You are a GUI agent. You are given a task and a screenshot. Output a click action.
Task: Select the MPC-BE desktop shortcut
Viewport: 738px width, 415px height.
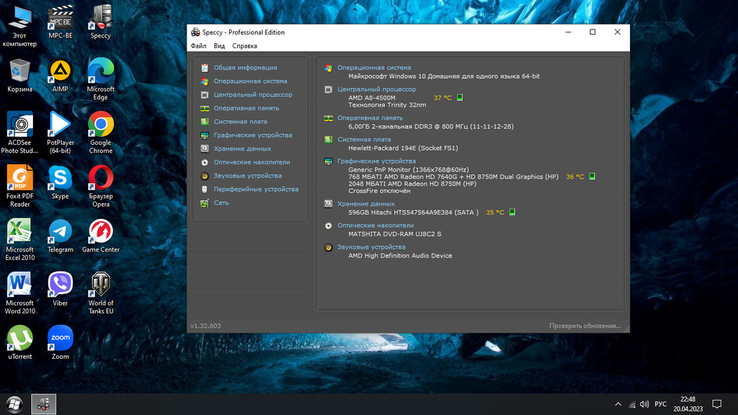[x=60, y=22]
